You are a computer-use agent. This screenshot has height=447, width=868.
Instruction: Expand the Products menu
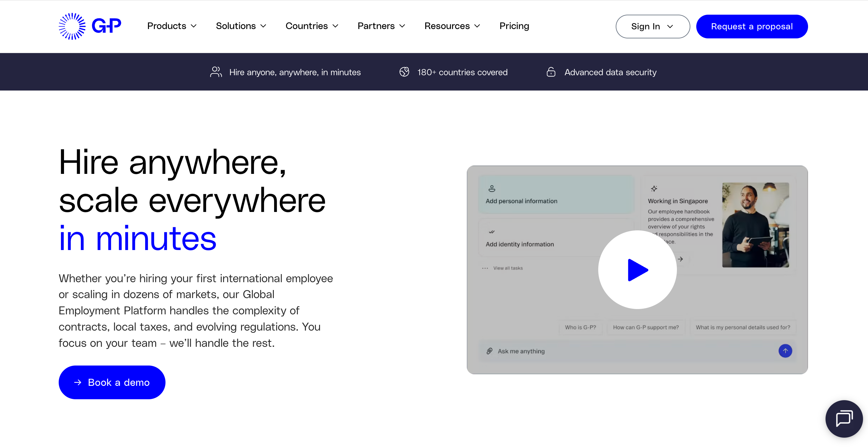pos(172,26)
